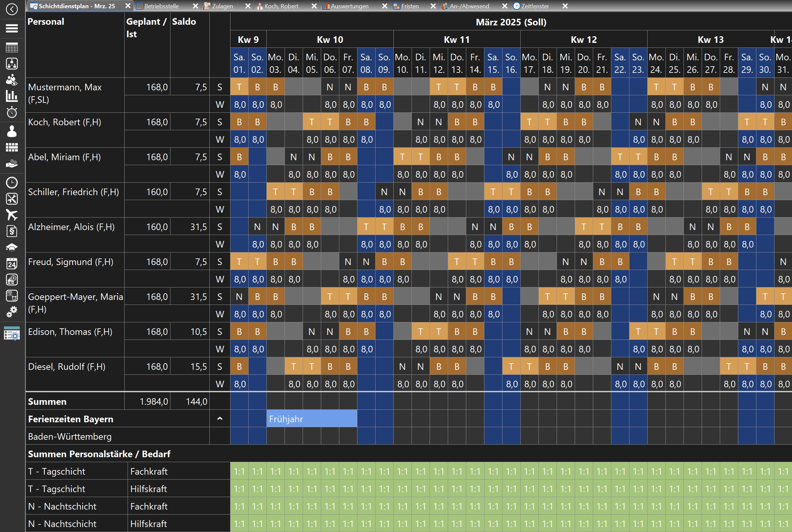Close the Zeitfenster tab
Image resolution: width=792 pixels, height=532 pixels.
pyautogui.click(x=565, y=6)
